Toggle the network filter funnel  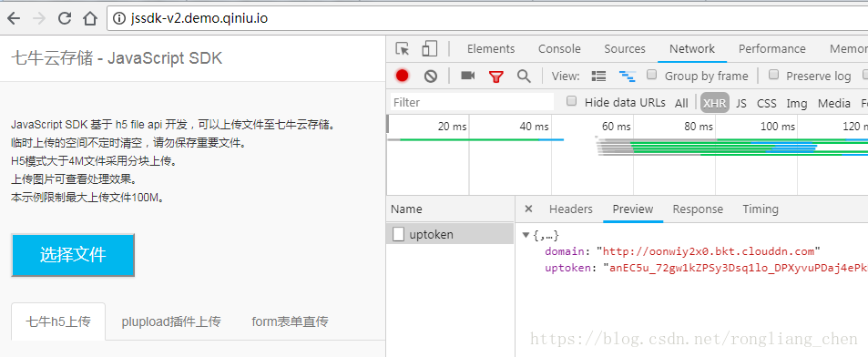(496, 76)
